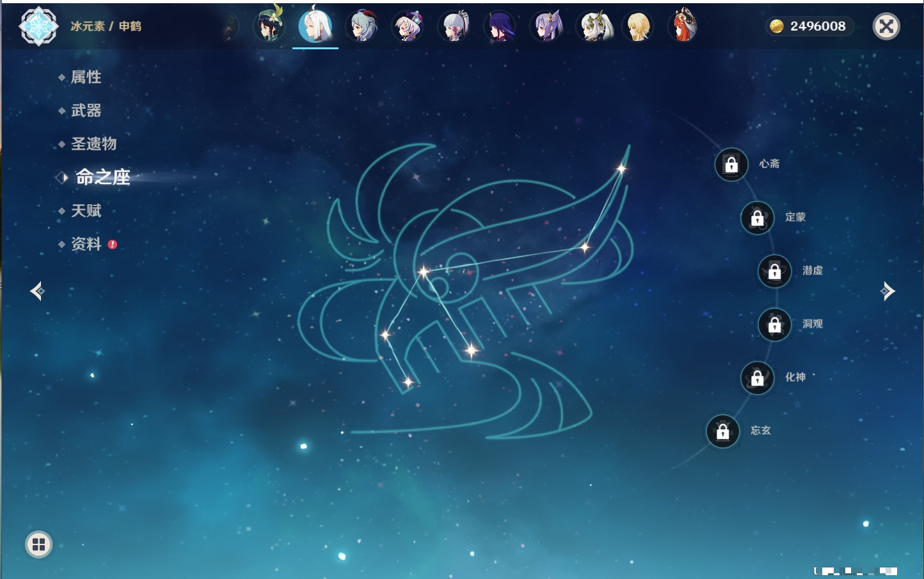Go to next character with right arrow
The image size is (924, 579).
coord(887,291)
